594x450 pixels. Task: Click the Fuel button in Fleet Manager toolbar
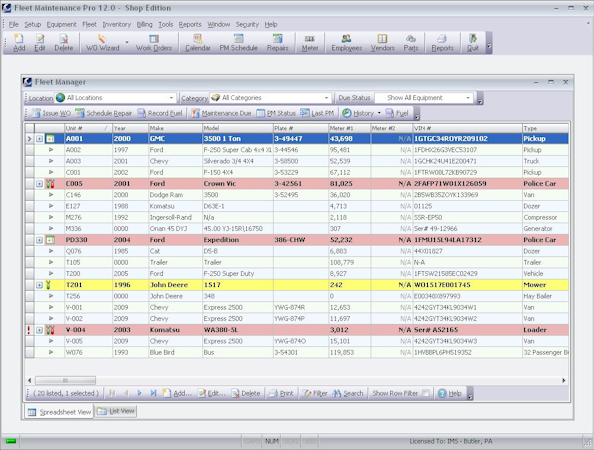point(397,113)
